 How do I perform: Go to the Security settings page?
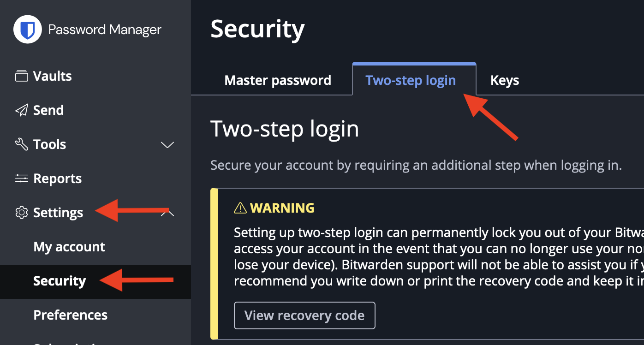(60, 281)
